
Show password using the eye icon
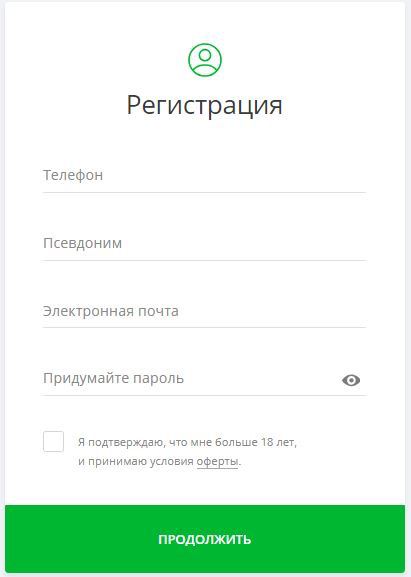click(351, 380)
